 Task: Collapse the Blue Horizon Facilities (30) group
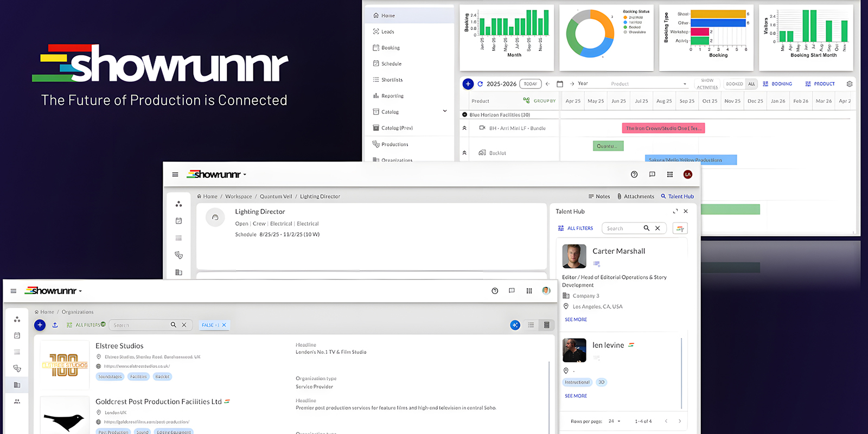(465, 115)
